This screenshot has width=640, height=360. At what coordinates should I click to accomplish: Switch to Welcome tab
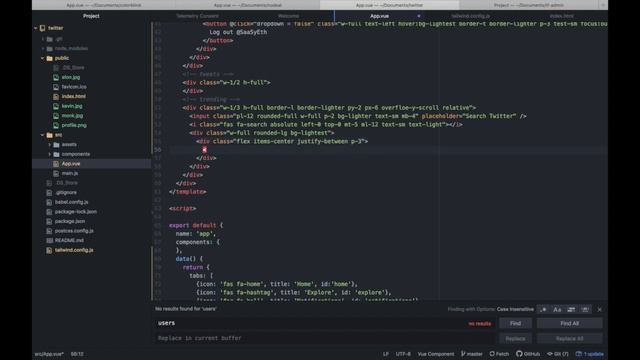pyautogui.click(x=288, y=16)
